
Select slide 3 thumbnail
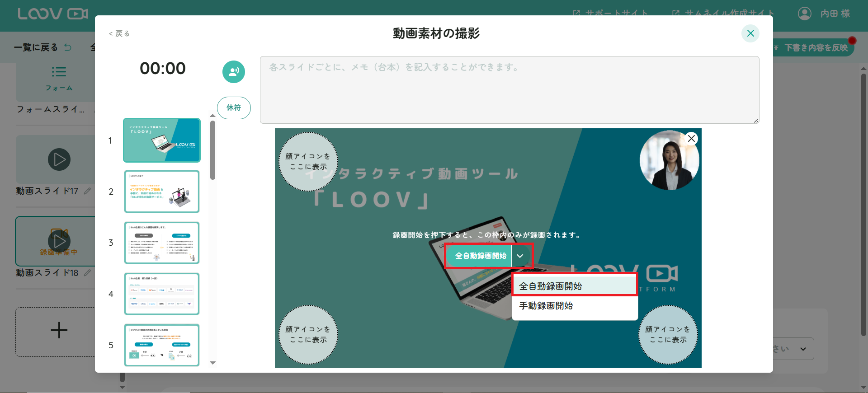click(x=162, y=243)
